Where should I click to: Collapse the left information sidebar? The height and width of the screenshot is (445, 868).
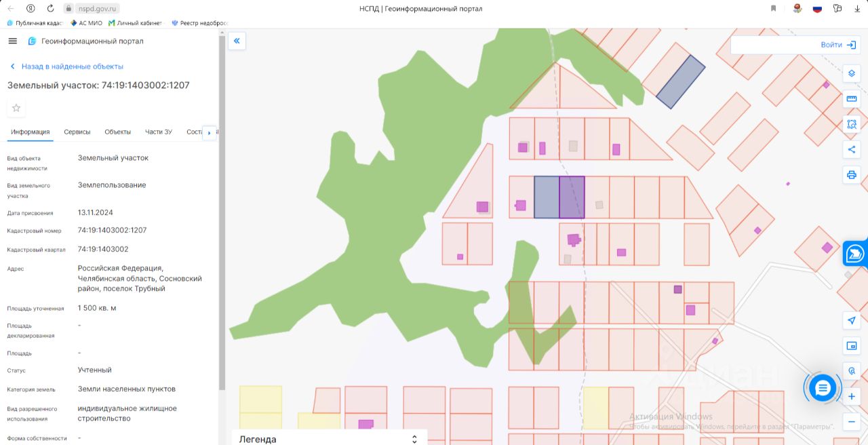(x=237, y=41)
